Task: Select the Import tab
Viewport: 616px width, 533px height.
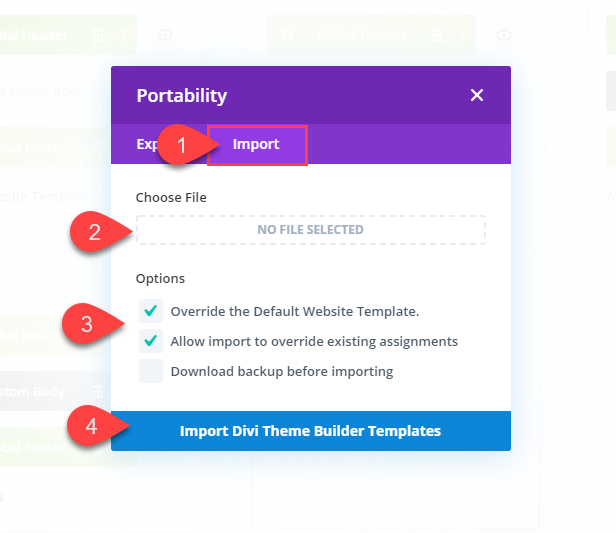Action: [257, 144]
